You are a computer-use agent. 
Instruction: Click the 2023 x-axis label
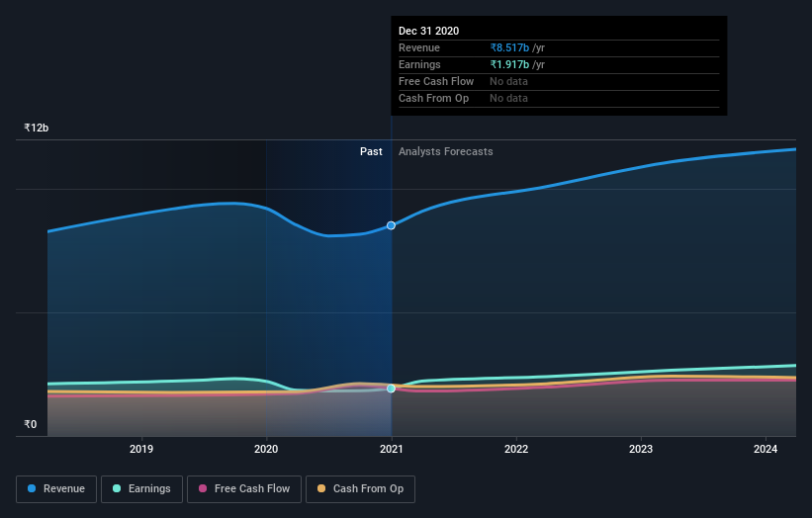(x=641, y=449)
